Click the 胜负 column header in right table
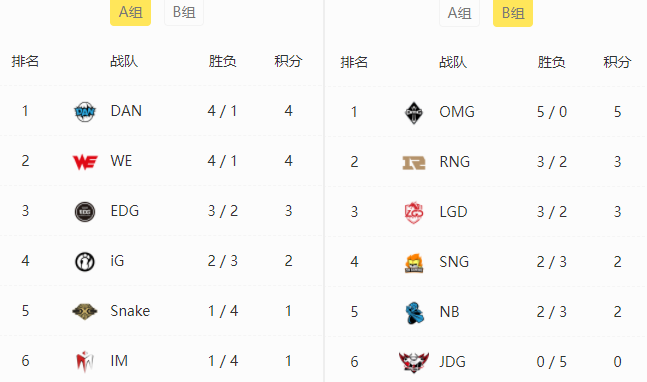The width and height of the screenshot is (647, 382). pyautogui.click(x=551, y=62)
